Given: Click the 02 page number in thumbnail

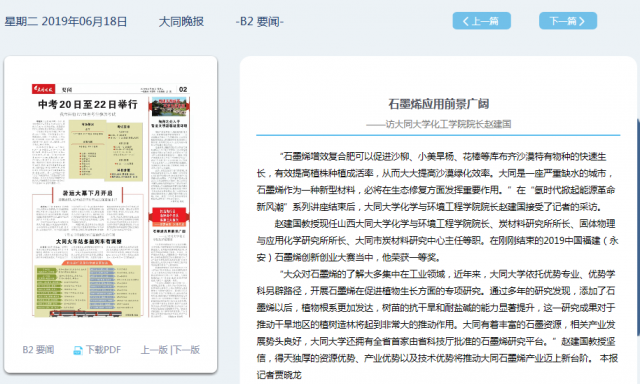Looking at the screenshot, I should [183, 89].
